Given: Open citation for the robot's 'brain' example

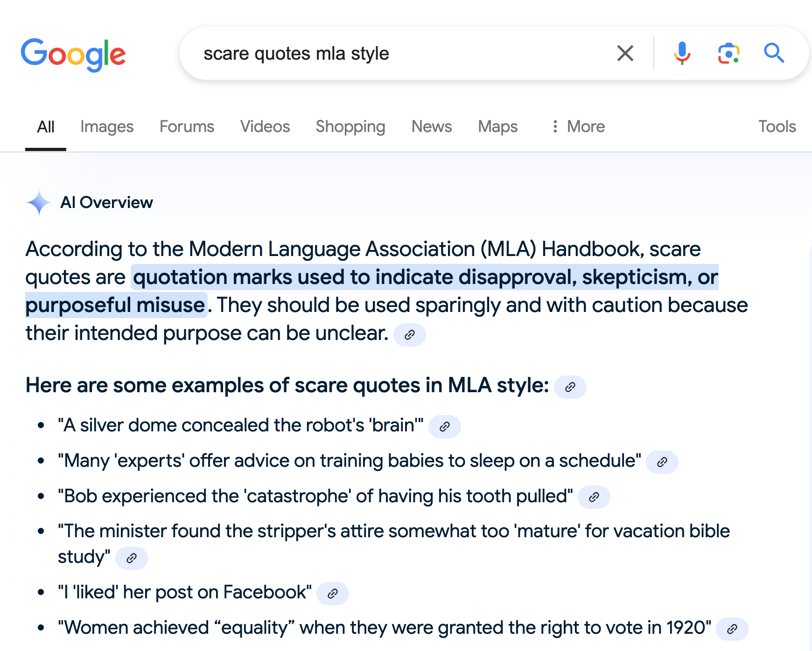Looking at the screenshot, I should point(444,426).
